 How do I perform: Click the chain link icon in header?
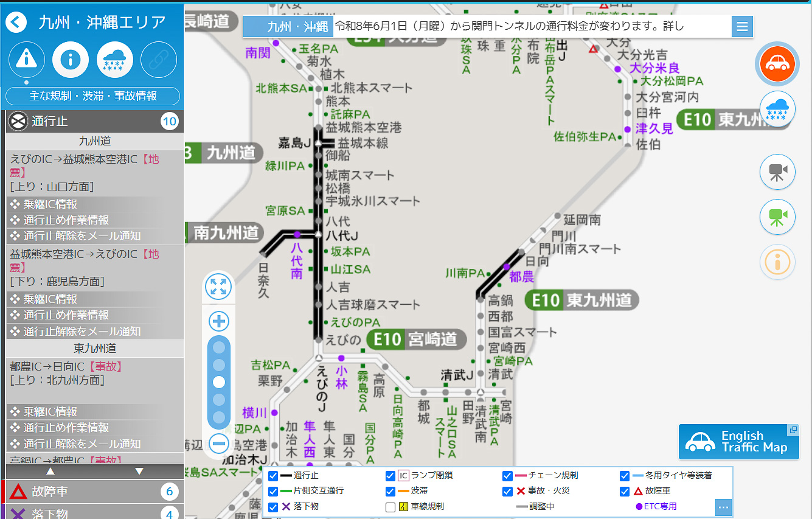pyautogui.click(x=159, y=60)
